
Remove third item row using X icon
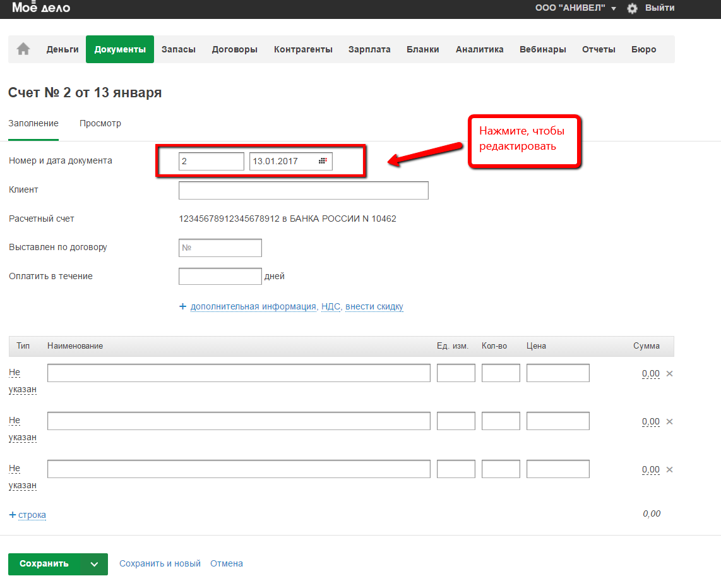pyautogui.click(x=670, y=469)
